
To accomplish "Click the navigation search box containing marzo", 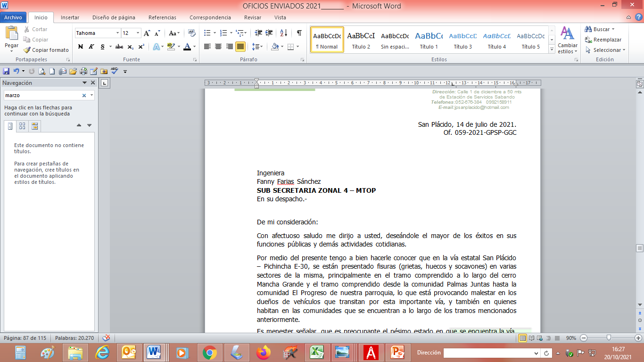I will coord(42,95).
